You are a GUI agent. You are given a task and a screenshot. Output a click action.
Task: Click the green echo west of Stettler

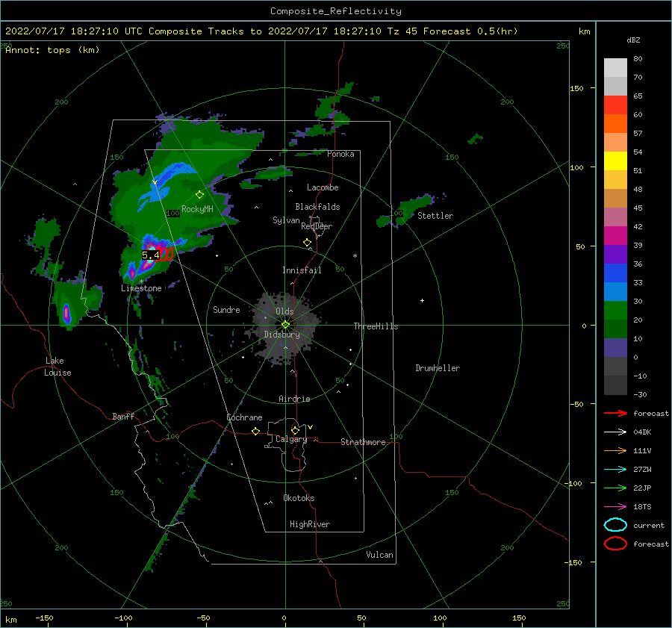click(405, 211)
